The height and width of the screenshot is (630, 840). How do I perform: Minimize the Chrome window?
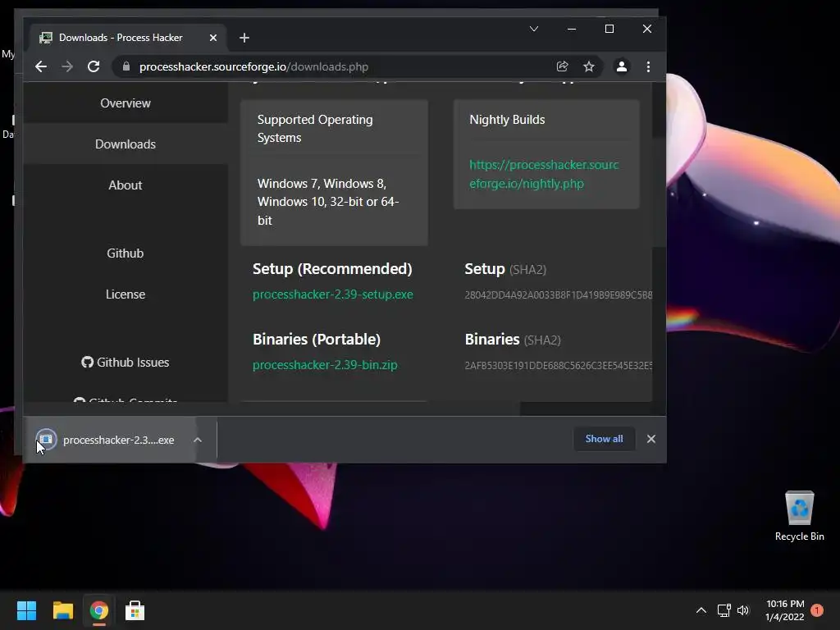click(572, 29)
